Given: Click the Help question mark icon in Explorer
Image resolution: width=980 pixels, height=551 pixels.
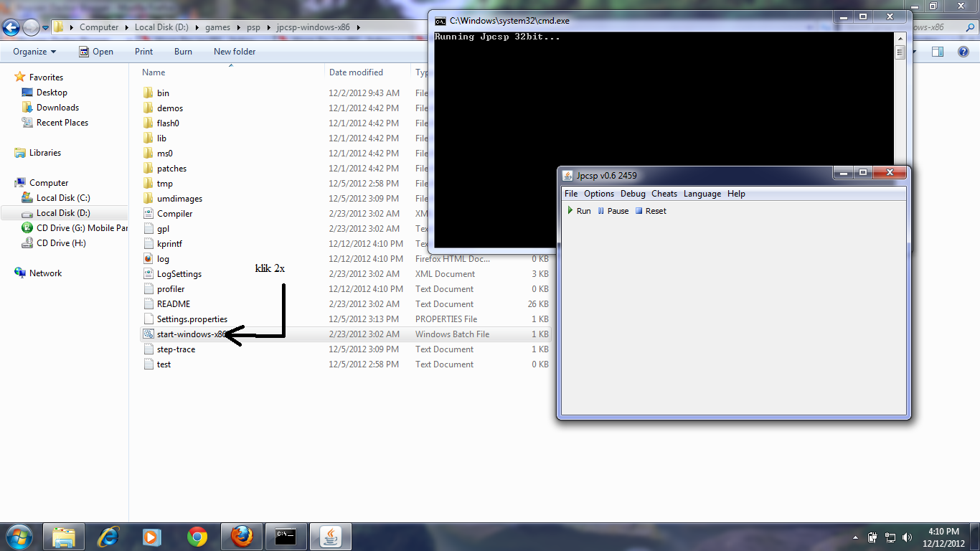Looking at the screenshot, I should click(963, 51).
